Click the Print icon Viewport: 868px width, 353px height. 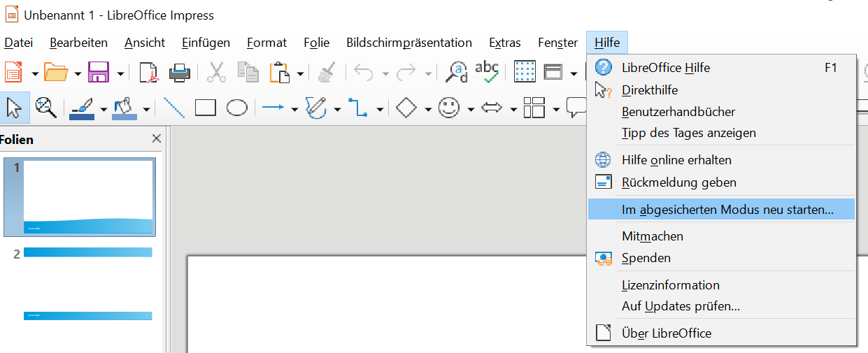tap(178, 72)
